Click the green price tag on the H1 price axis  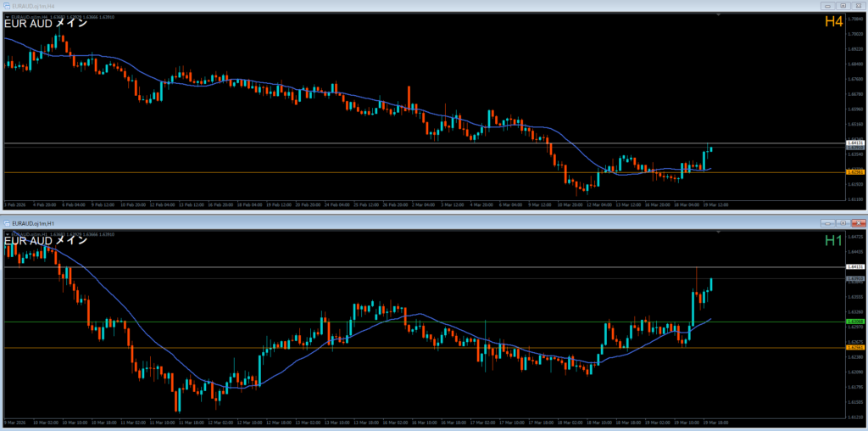pyautogui.click(x=854, y=322)
